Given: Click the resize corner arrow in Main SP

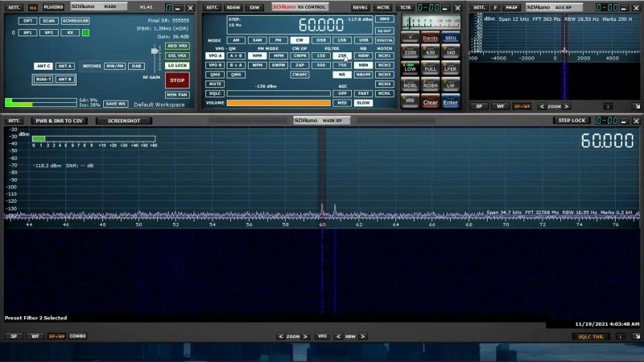Looking at the screenshot, I should tap(637, 336).
